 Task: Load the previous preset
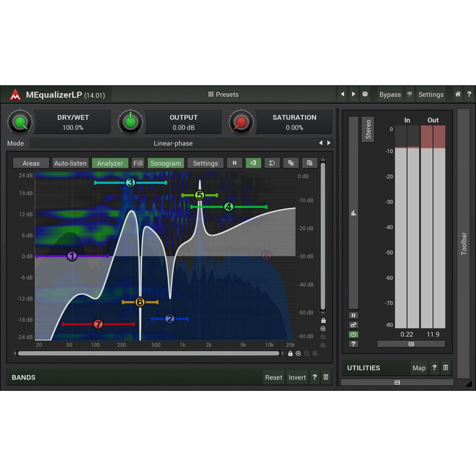[342, 94]
